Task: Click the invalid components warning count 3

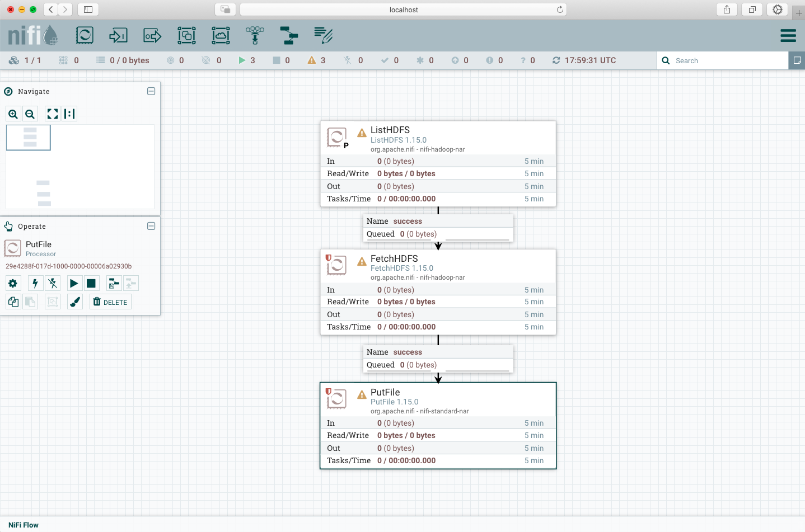Action: [316, 60]
